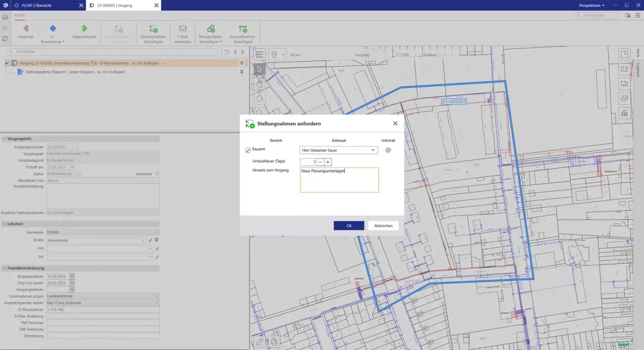Collapse the Fremdkoordinierung section
Viewport: 644px width, 350px height.
tap(4, 268)
